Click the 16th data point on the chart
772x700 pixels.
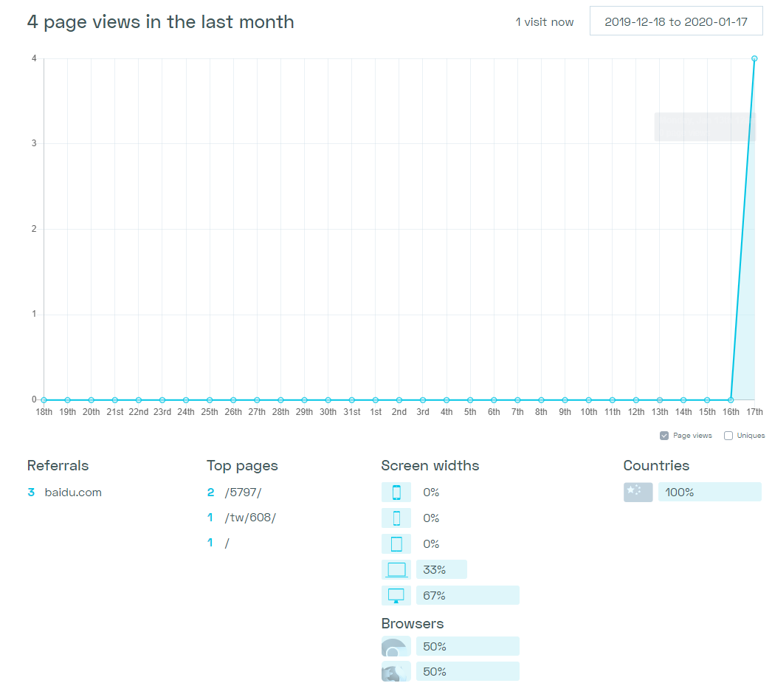click(x=731, y=400)
